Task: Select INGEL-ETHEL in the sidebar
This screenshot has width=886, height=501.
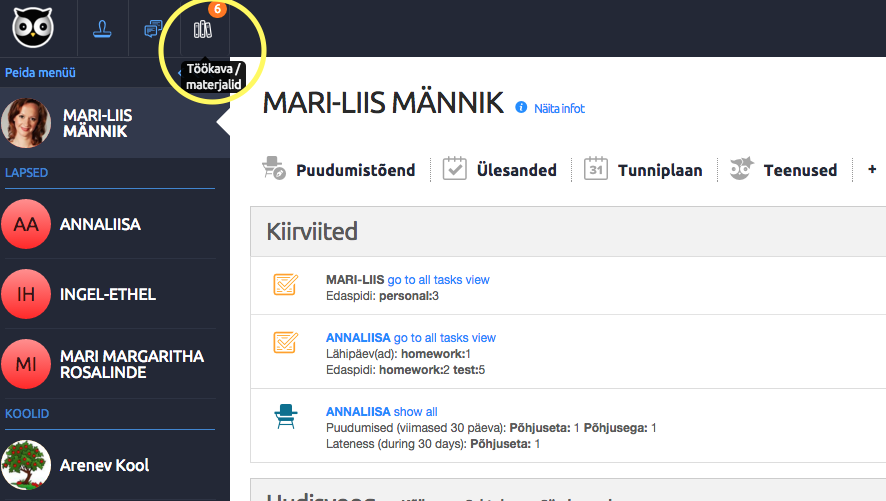Action: [107, 295]
